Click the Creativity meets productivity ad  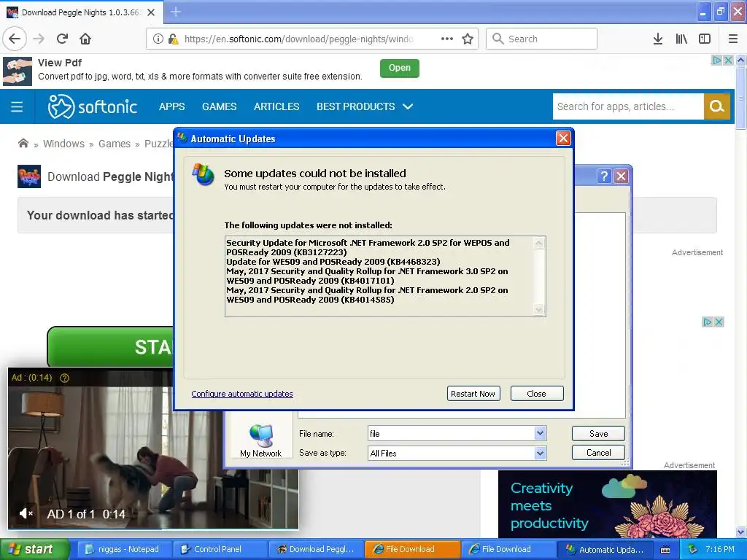(x=608, y=505)
